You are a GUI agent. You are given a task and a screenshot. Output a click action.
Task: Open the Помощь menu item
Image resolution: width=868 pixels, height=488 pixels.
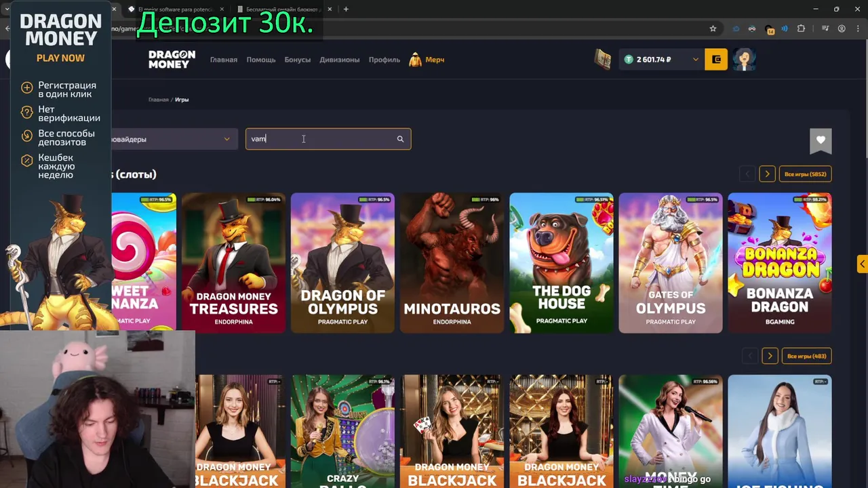click(261, 60)
